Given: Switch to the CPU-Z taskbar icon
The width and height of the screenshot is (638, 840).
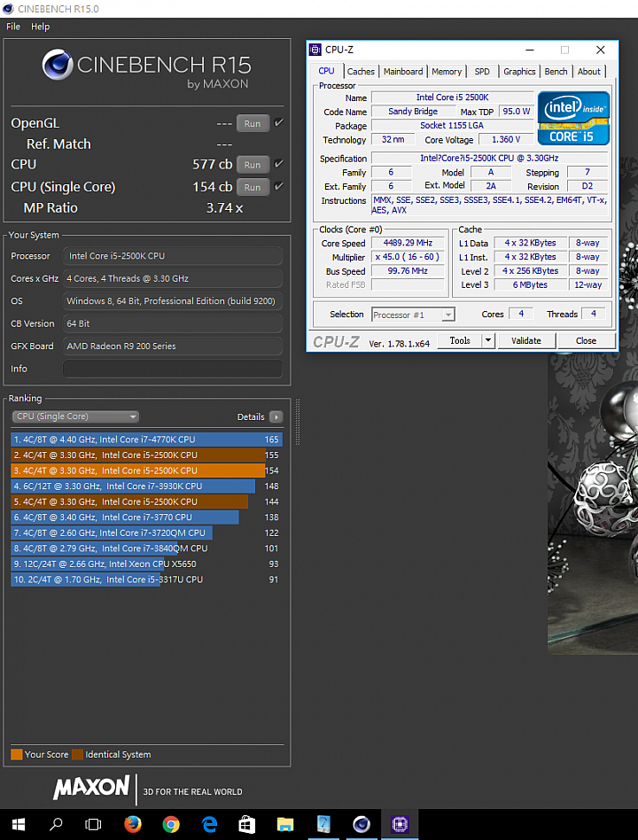Looking at the screenshot, I should pos(400,824).
